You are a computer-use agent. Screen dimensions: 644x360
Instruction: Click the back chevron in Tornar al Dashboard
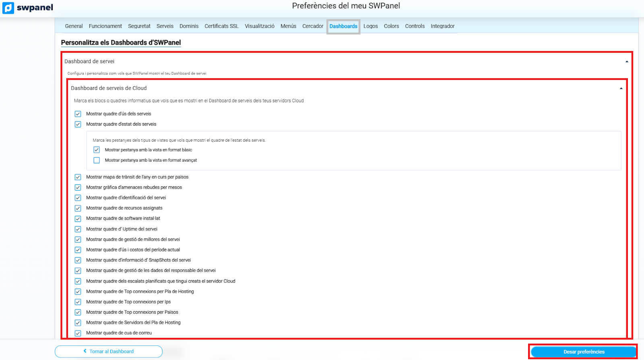pos(85,351)
